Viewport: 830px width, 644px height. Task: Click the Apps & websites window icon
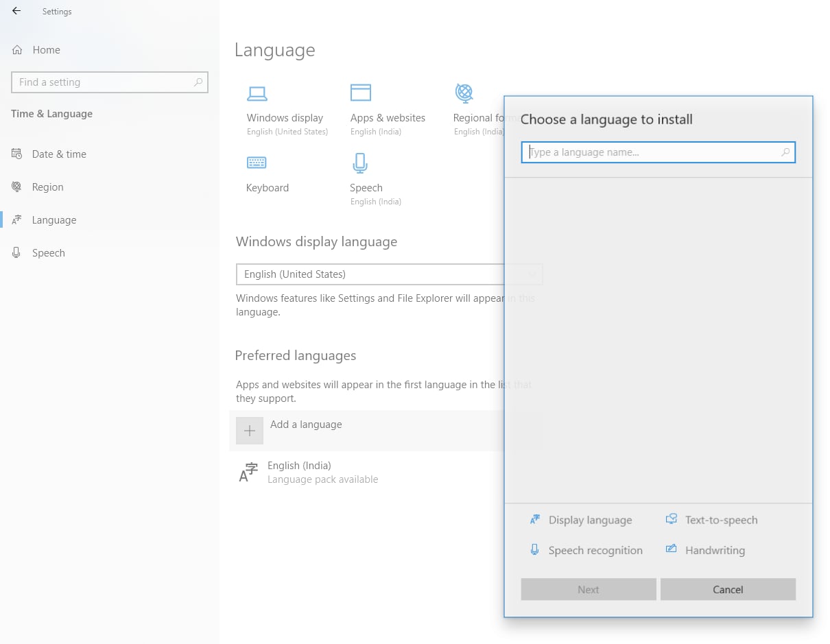361,93
